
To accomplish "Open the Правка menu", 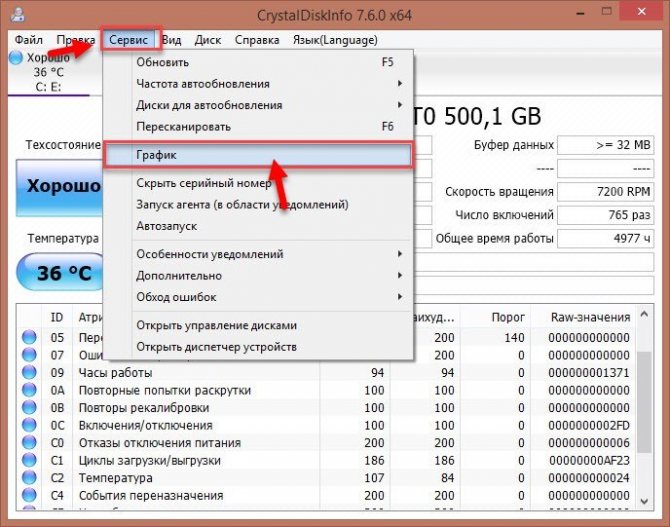I will click(76, 40).
